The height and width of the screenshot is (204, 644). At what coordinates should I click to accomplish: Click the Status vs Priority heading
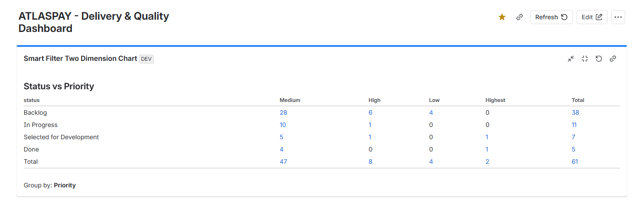tap(59, 86)
